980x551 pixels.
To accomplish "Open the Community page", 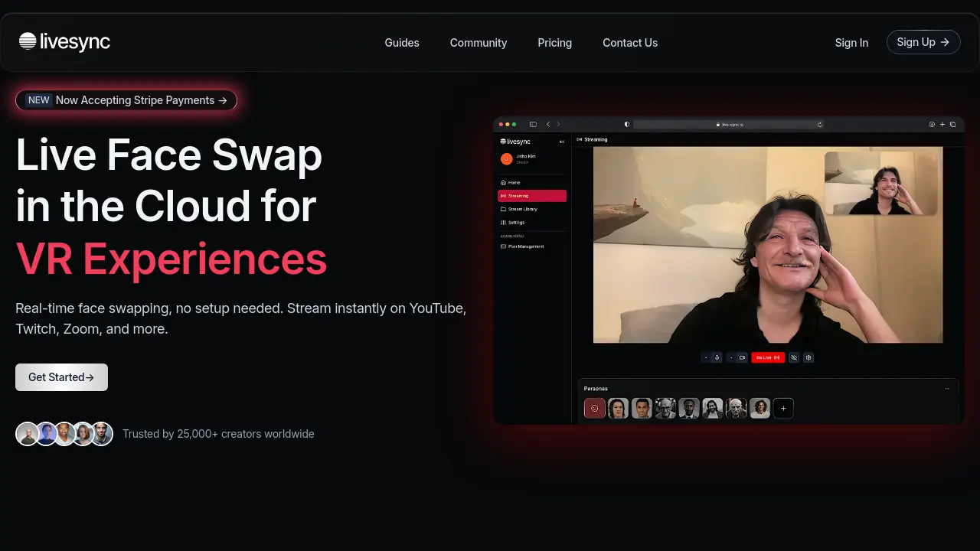I will coord(479,43).
